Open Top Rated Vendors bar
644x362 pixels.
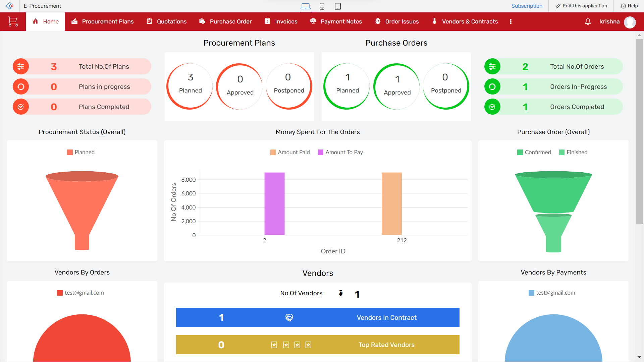pos(318,345)
